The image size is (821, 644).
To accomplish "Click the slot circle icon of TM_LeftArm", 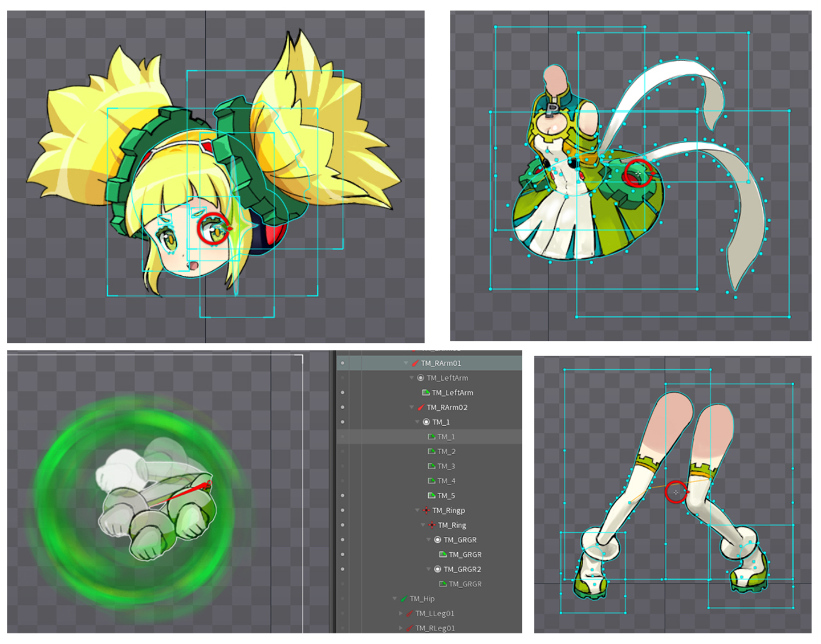I will [421, 378].
